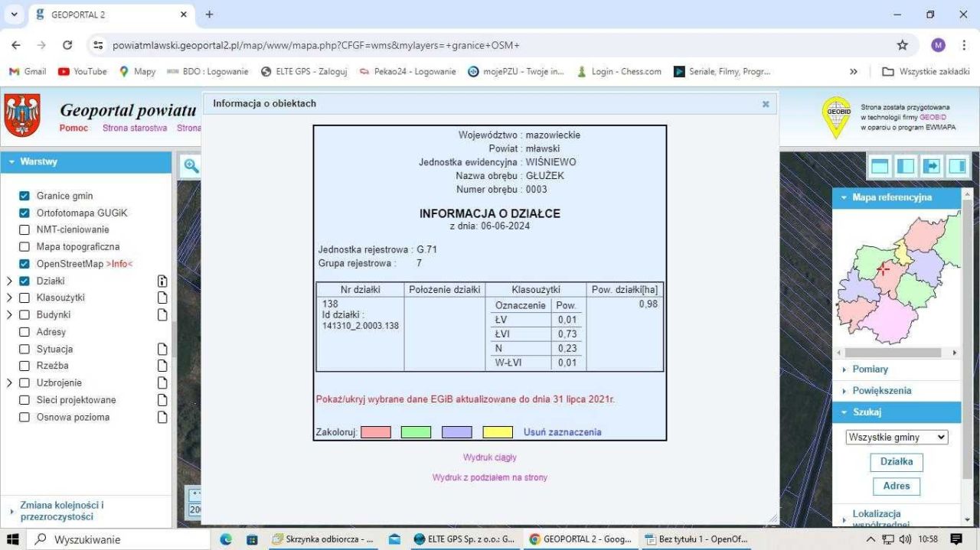
Task: Open Edge from the taskbar
Action: pyautogui.click(x=226, y=539)
